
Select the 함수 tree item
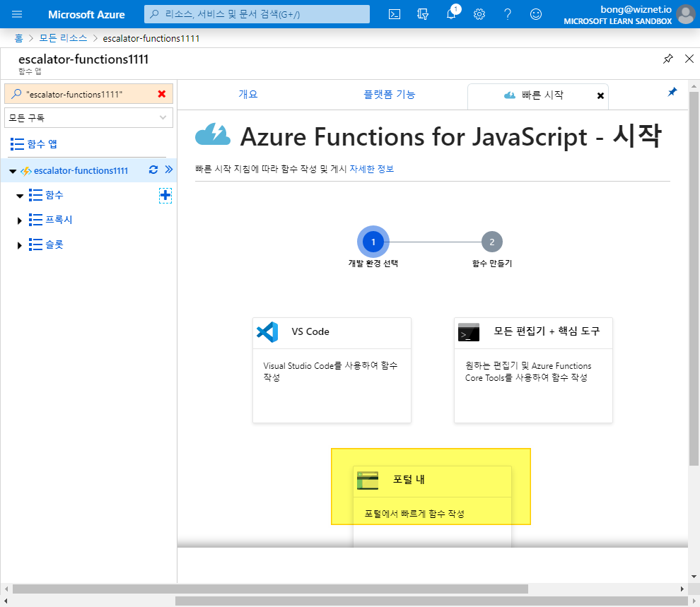click(54, 195)
